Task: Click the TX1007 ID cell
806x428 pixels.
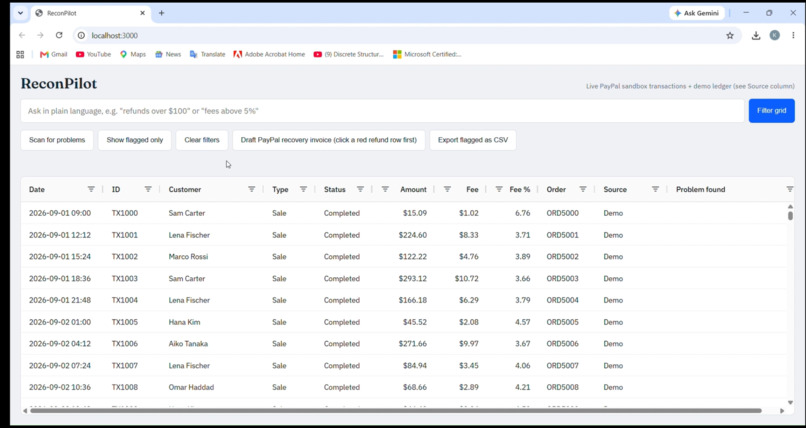Action: click(x=125, y=366)
